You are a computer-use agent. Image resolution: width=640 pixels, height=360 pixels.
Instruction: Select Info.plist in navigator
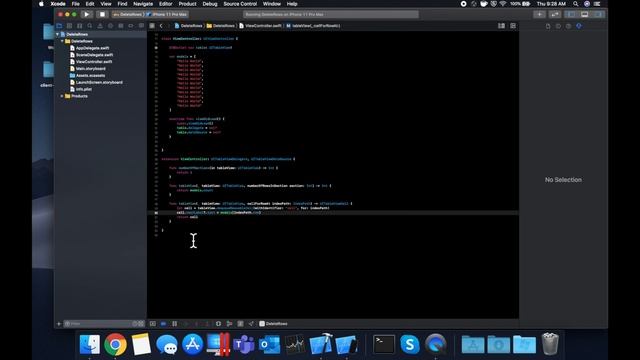tap(83, 89)
